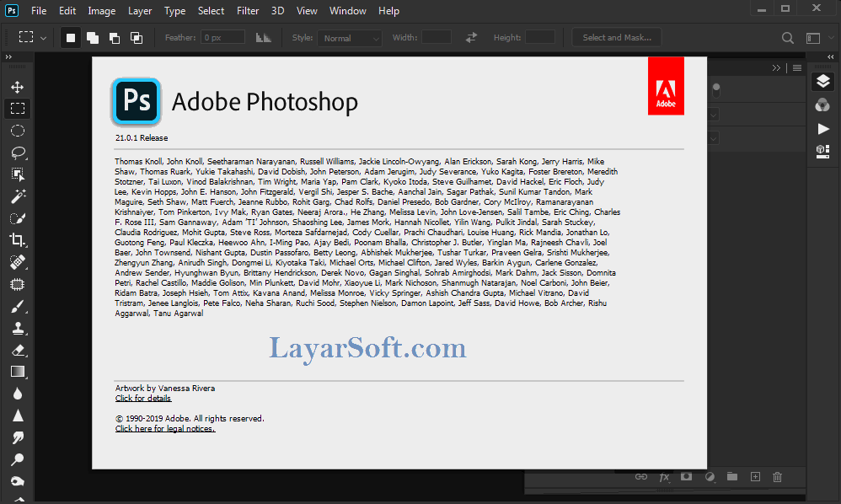Select the Smudge finger tool
This screenshot has height=504, width=841.
(x=18, y=437)
